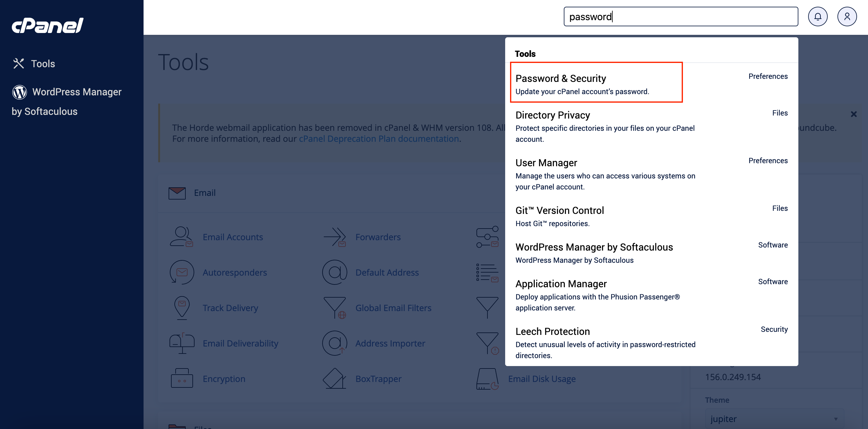Open Default Address link

tap(387, 272)
